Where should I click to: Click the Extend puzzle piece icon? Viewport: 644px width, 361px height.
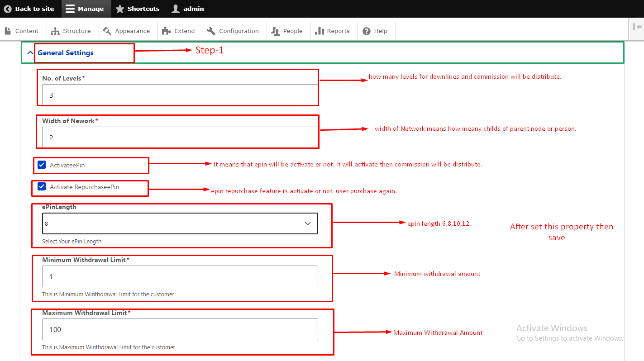click(167, 31)
